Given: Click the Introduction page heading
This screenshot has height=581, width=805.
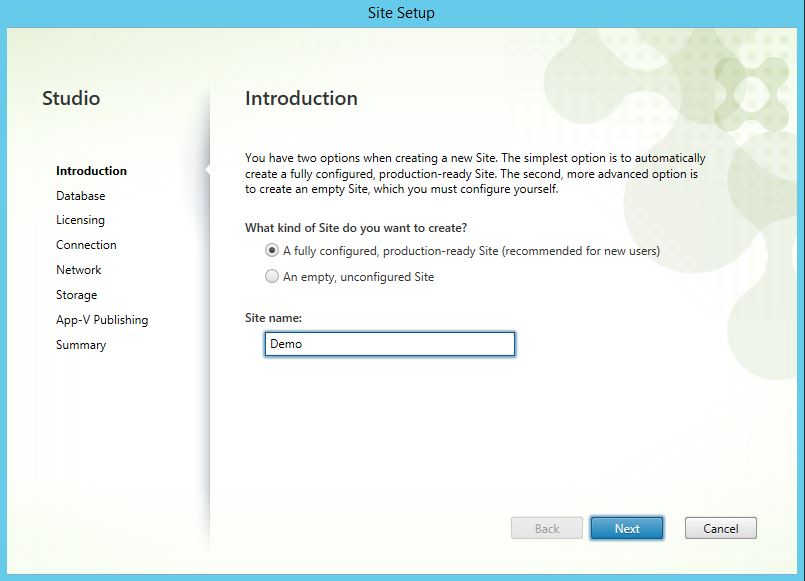Looking at the screenshot, I should (301, 98).
